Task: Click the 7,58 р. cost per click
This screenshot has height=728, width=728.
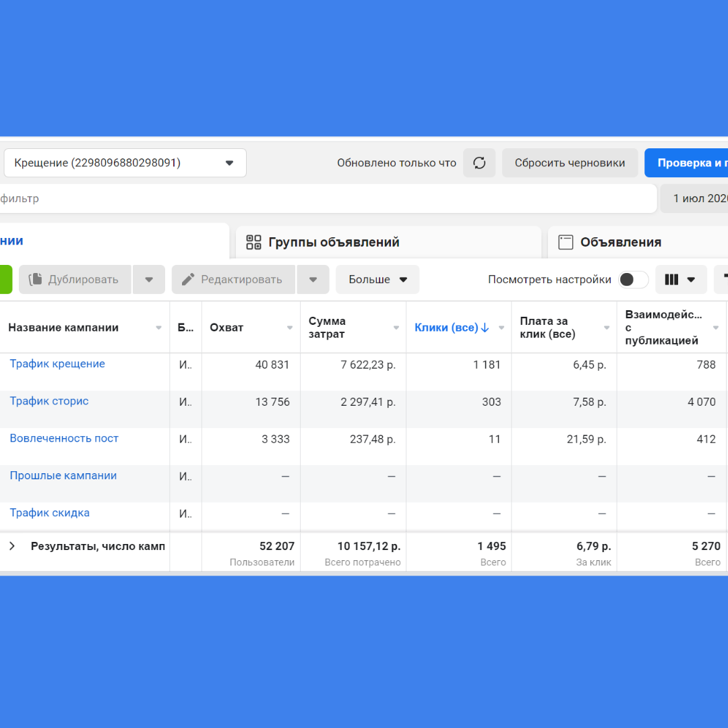Action: (589, 402)
